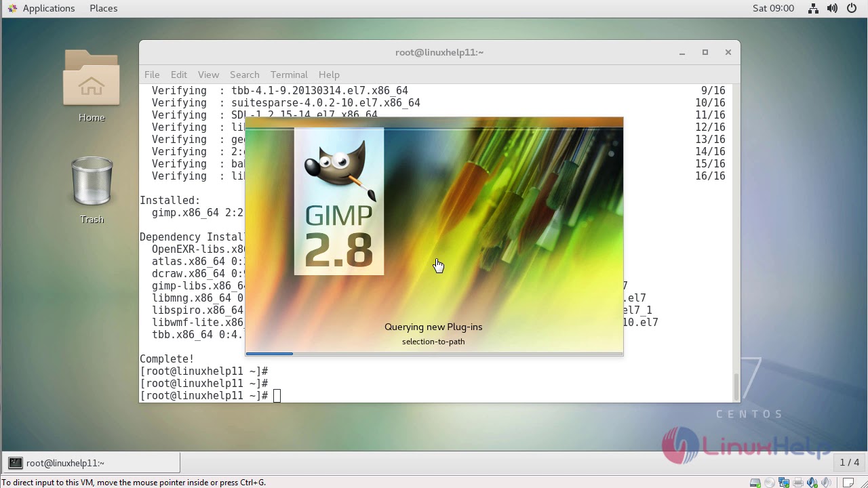
Task: Click the Sat 09:00 clock in the top panel
Action: click(x=773, y=8)
